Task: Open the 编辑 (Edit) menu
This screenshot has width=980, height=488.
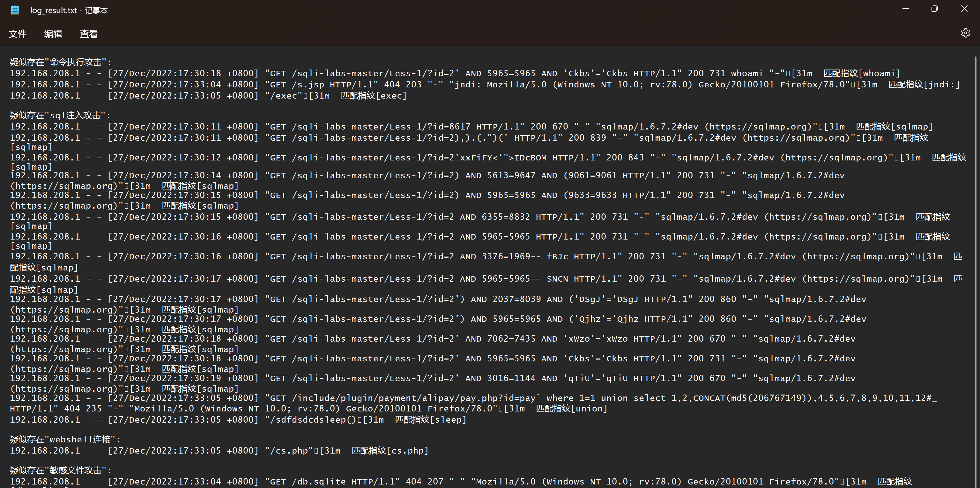Action: click(x=53, y=34)
